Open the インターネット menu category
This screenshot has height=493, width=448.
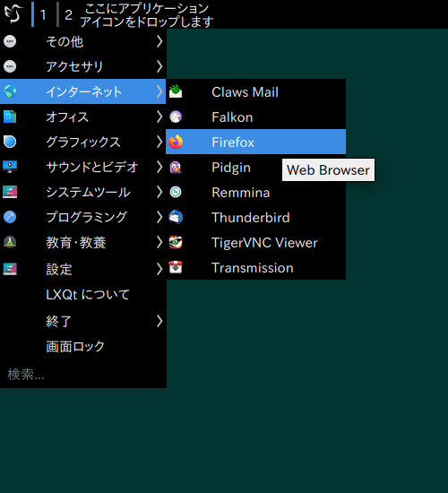point(82,91)
